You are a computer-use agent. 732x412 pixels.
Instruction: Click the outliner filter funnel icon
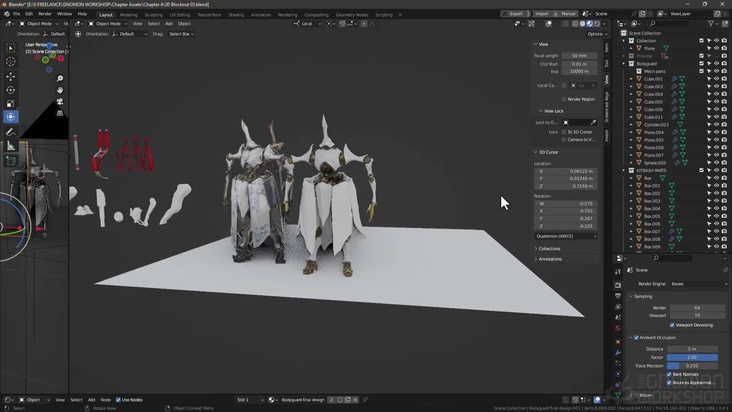(711, 23)
